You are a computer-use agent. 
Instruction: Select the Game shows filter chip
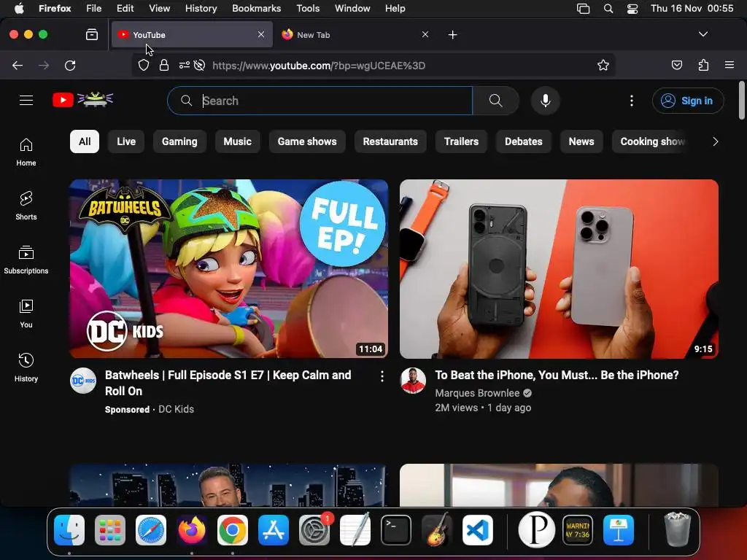pos(307,141)
